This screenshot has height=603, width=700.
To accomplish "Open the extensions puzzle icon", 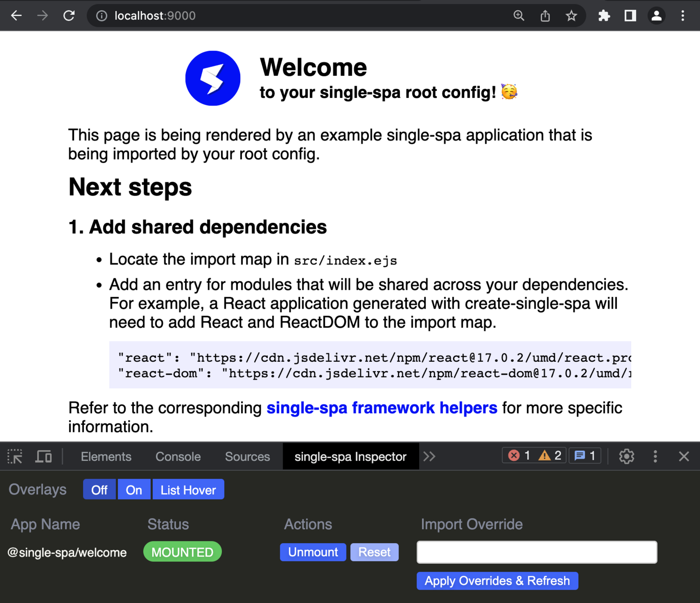I will coord(604,16).
